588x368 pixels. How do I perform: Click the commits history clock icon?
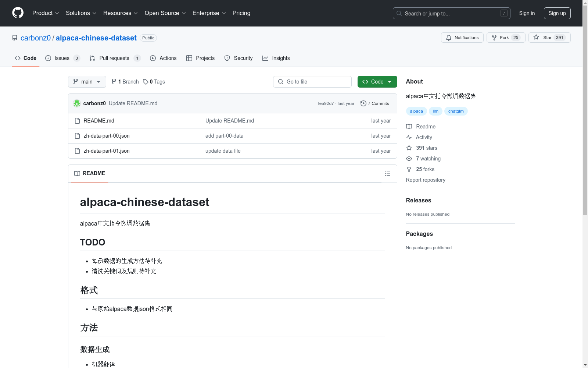pyautogui.click(x=363, y=103)
